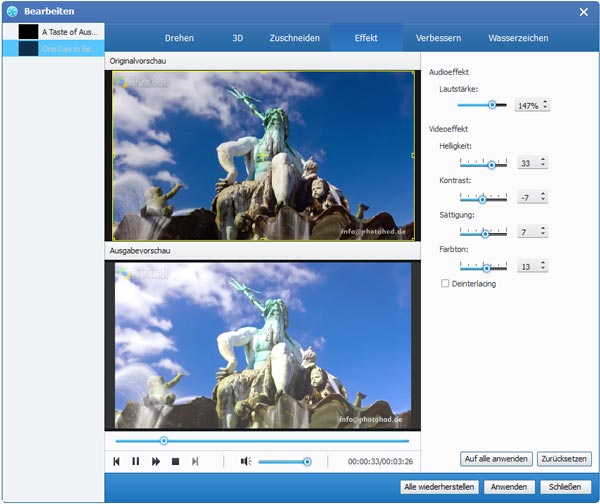Mute the preview speaker icon

click(246, 462)
